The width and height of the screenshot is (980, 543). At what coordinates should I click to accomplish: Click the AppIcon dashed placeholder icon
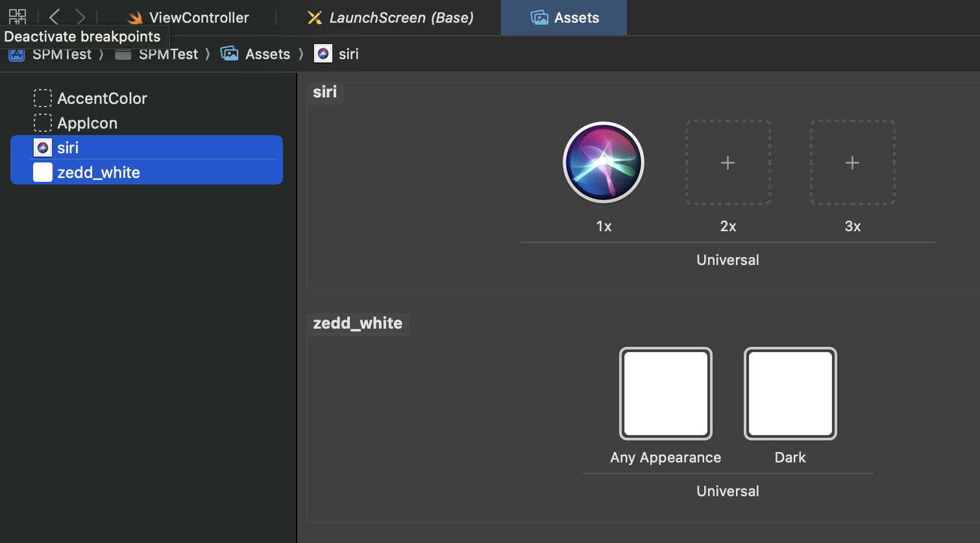(x=43, y=123)
